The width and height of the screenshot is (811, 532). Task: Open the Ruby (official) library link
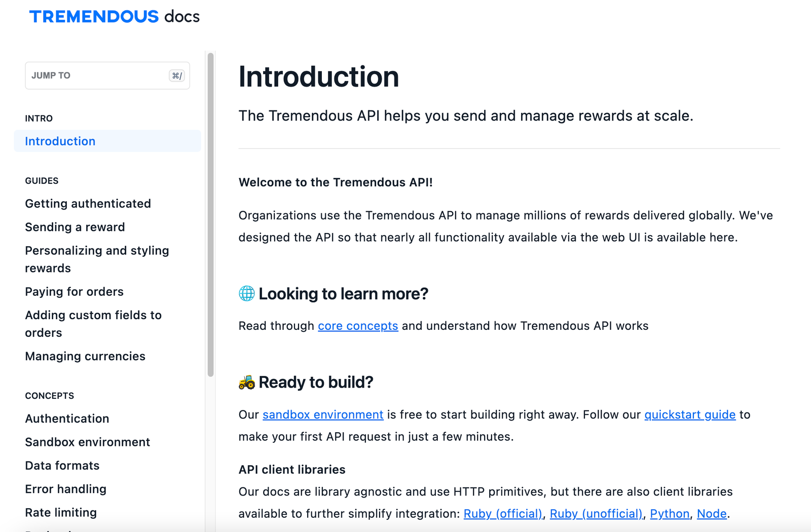tap(503, 514)
